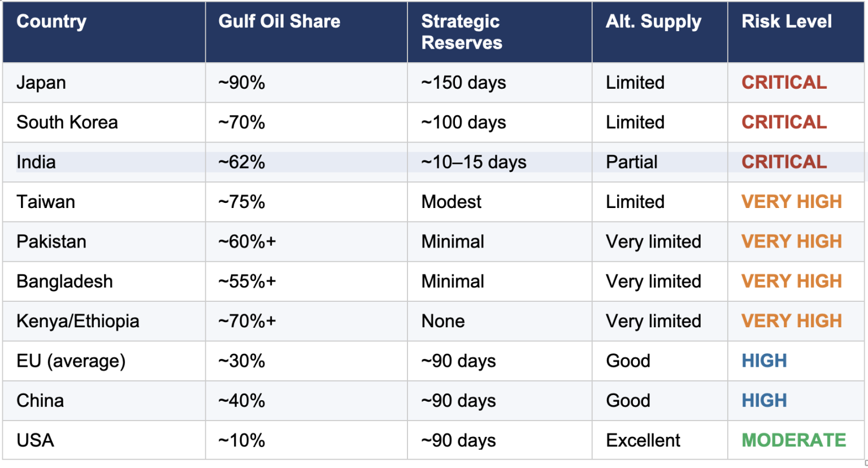This screenshot has height=468, width=868.
Task: Click the None strategic reserves cell
Action: (443, 321)
